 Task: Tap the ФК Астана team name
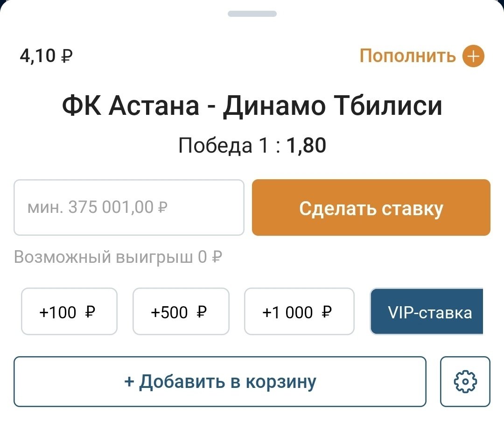[131, 106]
